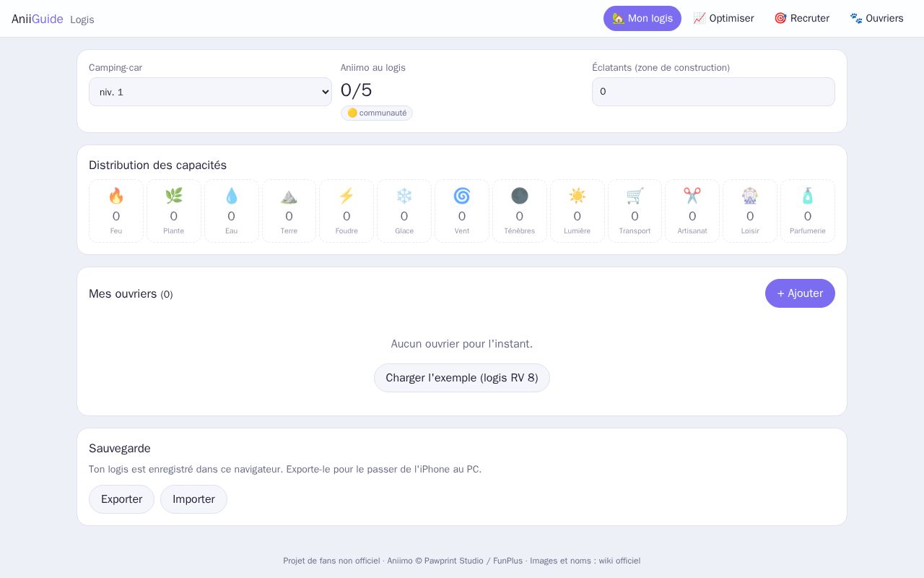The image size is (924, 578).
Task: Click the Plante leaf ability icon
Action: pos(174,196)
